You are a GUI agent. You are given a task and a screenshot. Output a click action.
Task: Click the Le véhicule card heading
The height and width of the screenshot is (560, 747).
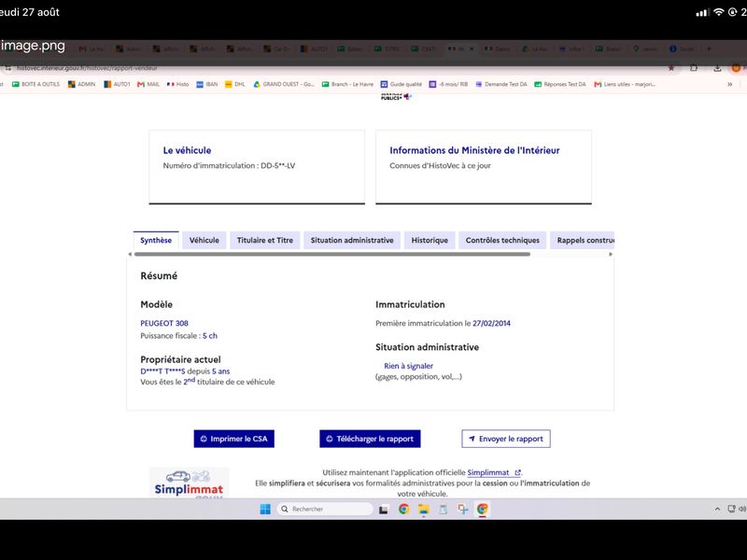pyautogui.click(x=187, y=150)
